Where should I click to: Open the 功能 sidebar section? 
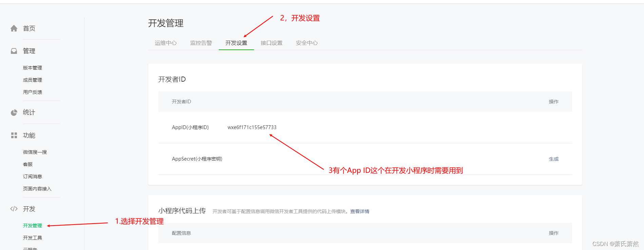[29, 136]
